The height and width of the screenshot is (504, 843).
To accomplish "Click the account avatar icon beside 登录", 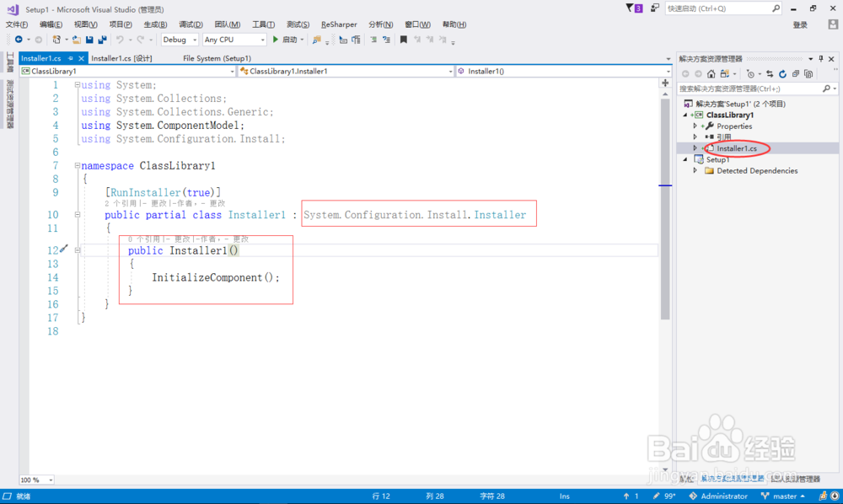I will (833, 24).
